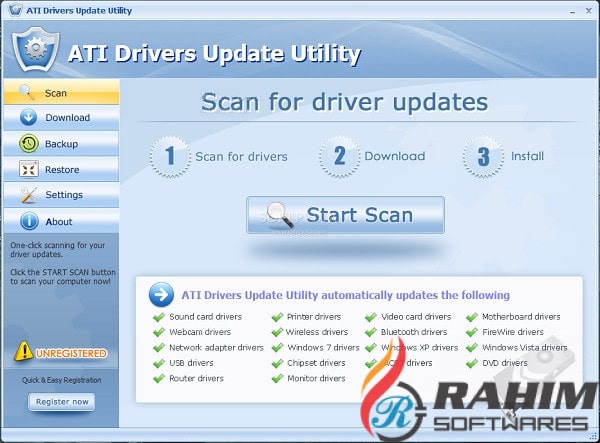The width and height of the screenshot is (600, 443).
Task: Click the Windows Vista drivers entry
Action: [x=525, y=347]
